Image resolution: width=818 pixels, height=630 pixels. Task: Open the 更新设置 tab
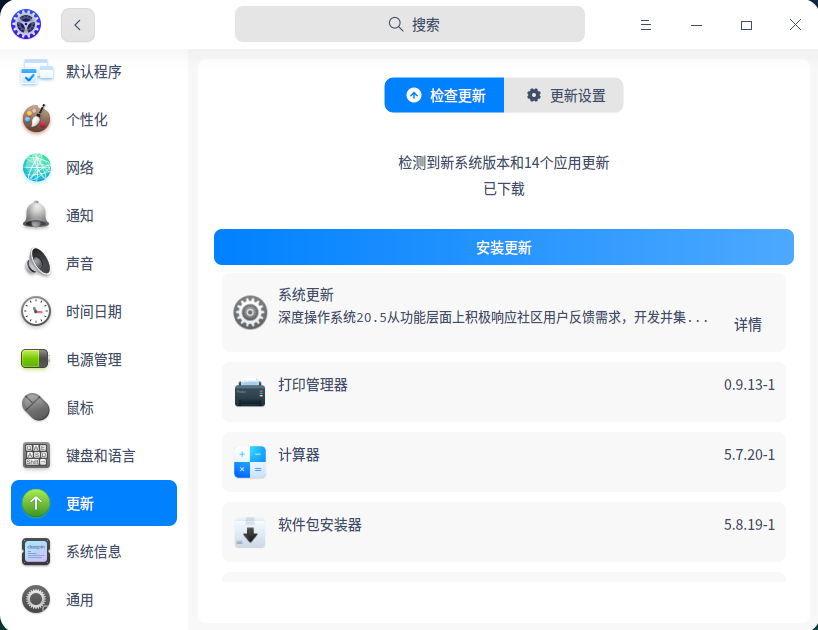click(564, 95)
